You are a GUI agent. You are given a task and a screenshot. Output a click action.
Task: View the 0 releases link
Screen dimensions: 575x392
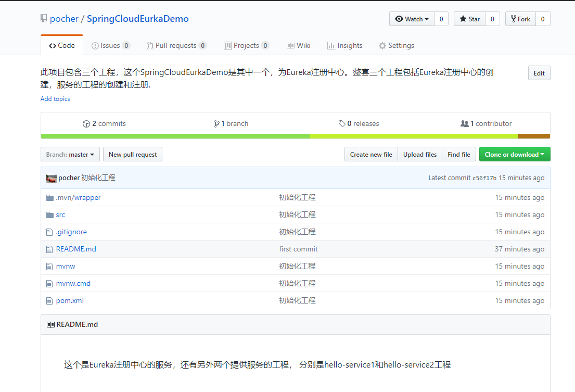[x=359, y=123]
